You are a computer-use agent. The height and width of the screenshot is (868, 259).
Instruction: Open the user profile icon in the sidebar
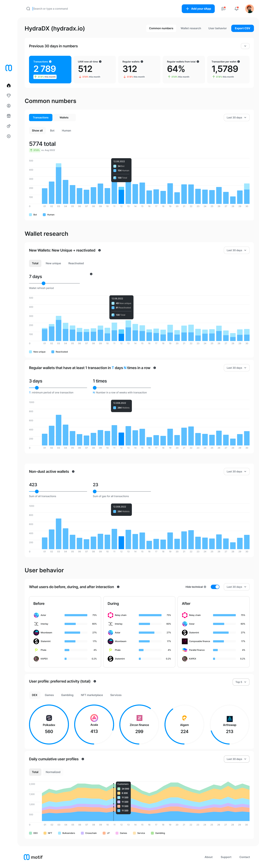point(9,106)
